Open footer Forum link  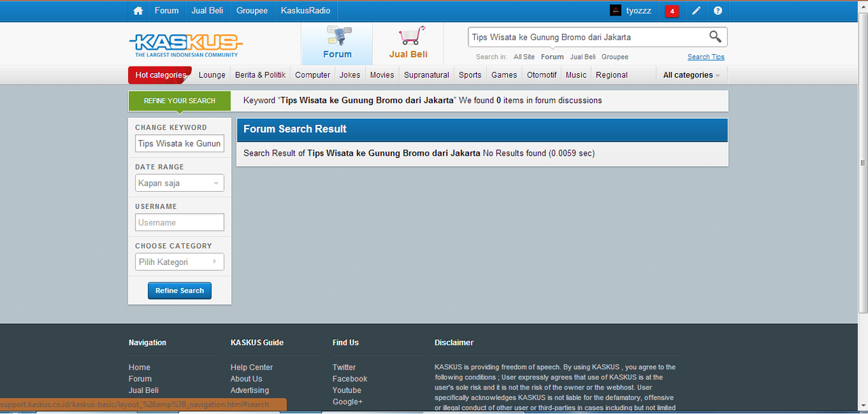(140, 379)
